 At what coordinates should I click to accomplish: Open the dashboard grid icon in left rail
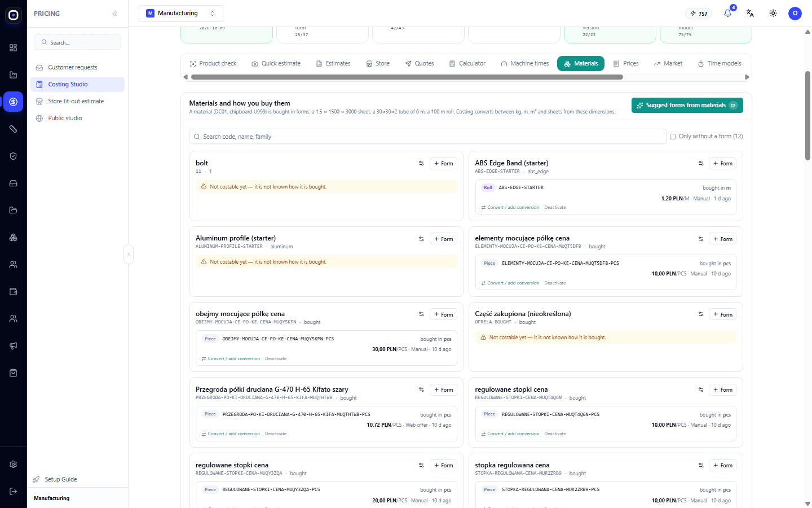[x=14, y=48]
